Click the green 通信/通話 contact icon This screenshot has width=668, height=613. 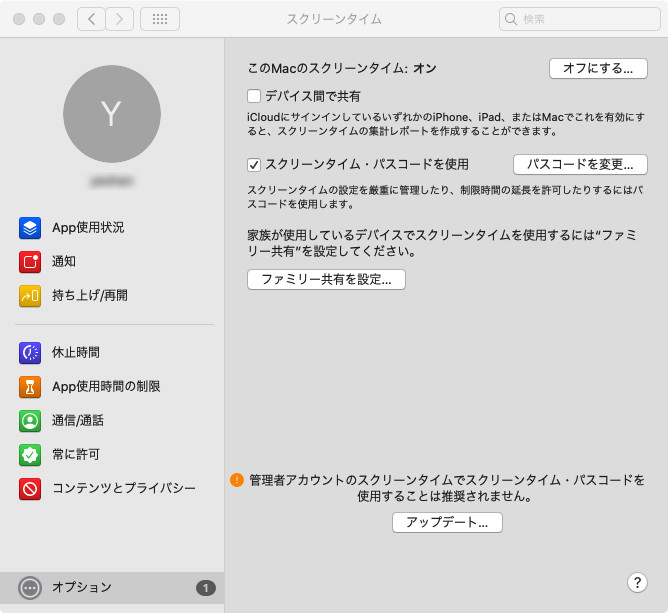30,421
